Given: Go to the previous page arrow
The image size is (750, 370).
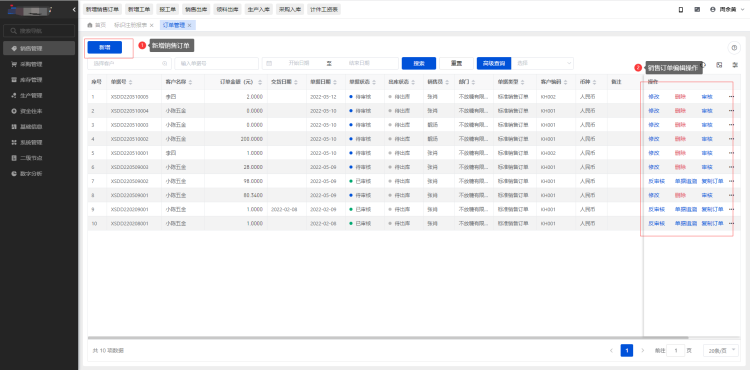Looking at the screenshot, I should [x=611, y=350].
